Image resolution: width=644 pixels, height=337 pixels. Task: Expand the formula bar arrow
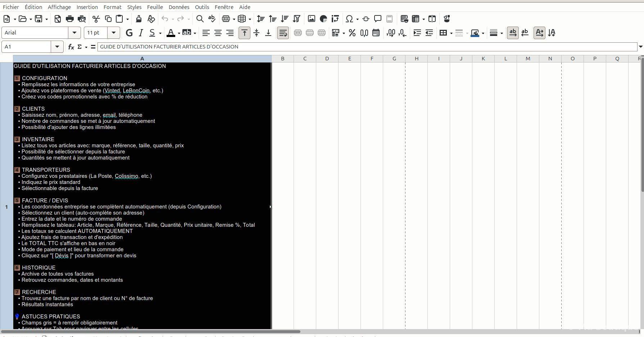click(x=640, y=47)
